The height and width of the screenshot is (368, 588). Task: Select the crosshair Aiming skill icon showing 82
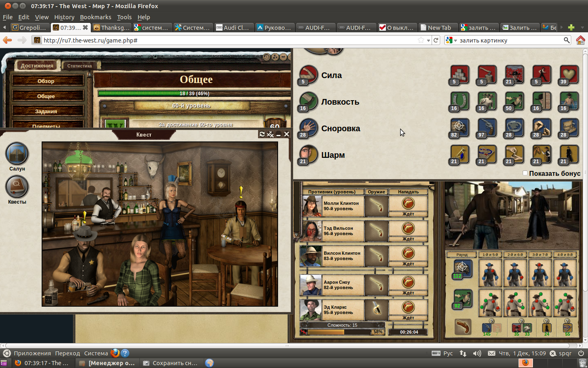459,128
